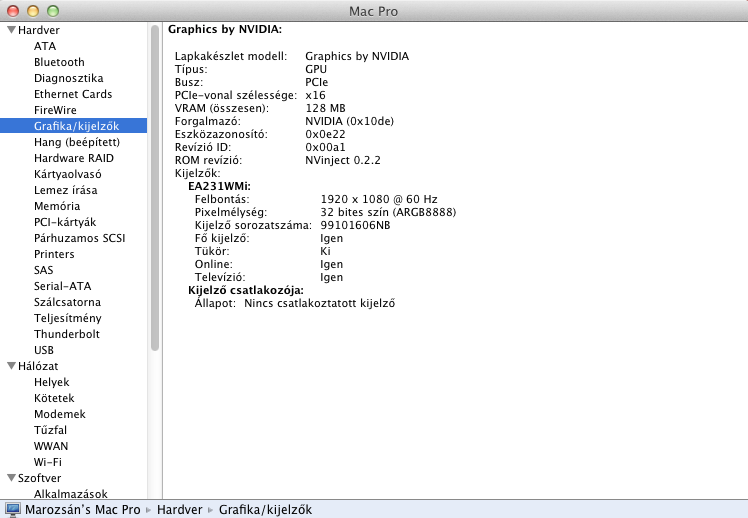
Task: Open the SAS item
Action: point(43,270)
